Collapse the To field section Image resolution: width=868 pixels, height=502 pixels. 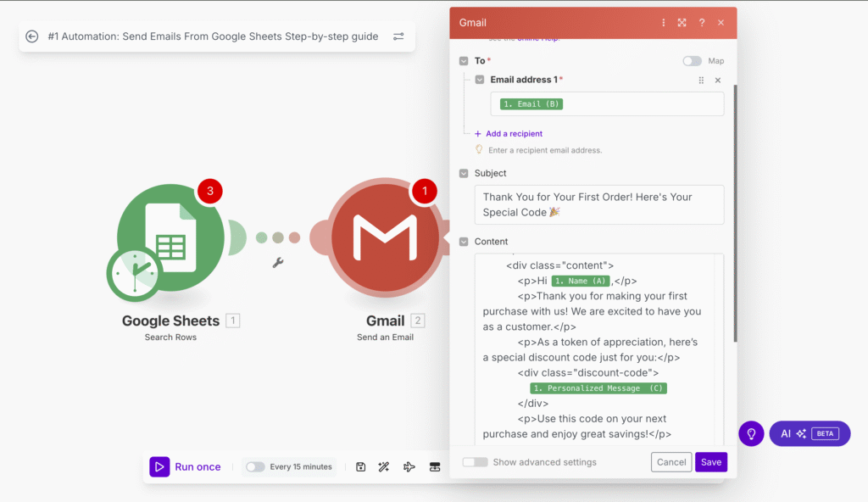pyautogui.click(x=464, y=61)
